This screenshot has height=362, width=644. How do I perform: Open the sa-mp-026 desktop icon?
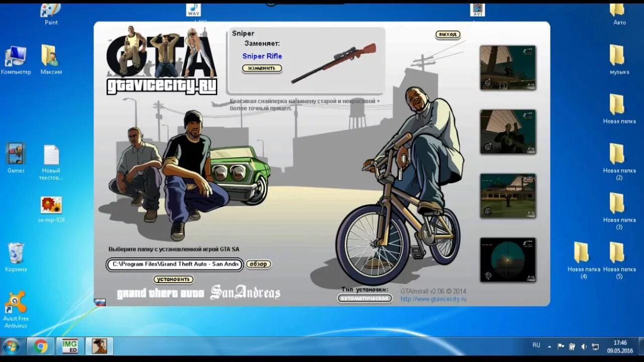[51, 210]
